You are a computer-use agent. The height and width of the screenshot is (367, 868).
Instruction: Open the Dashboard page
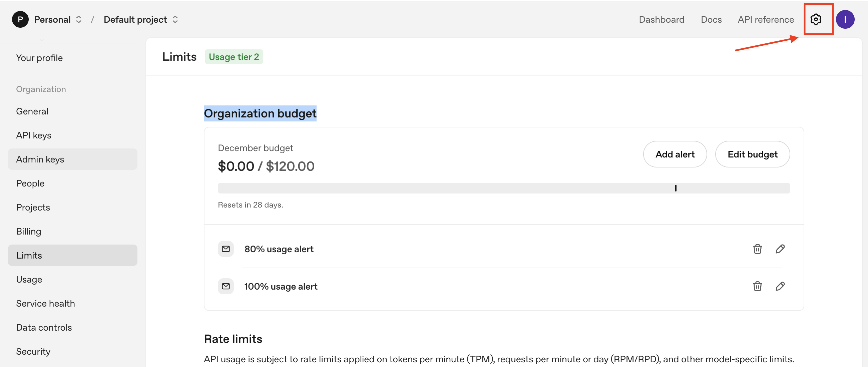point(662,20)
